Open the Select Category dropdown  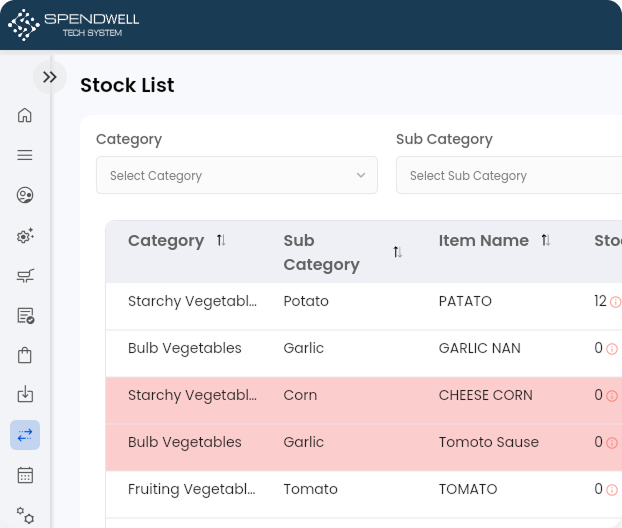(x=237, y=175)
